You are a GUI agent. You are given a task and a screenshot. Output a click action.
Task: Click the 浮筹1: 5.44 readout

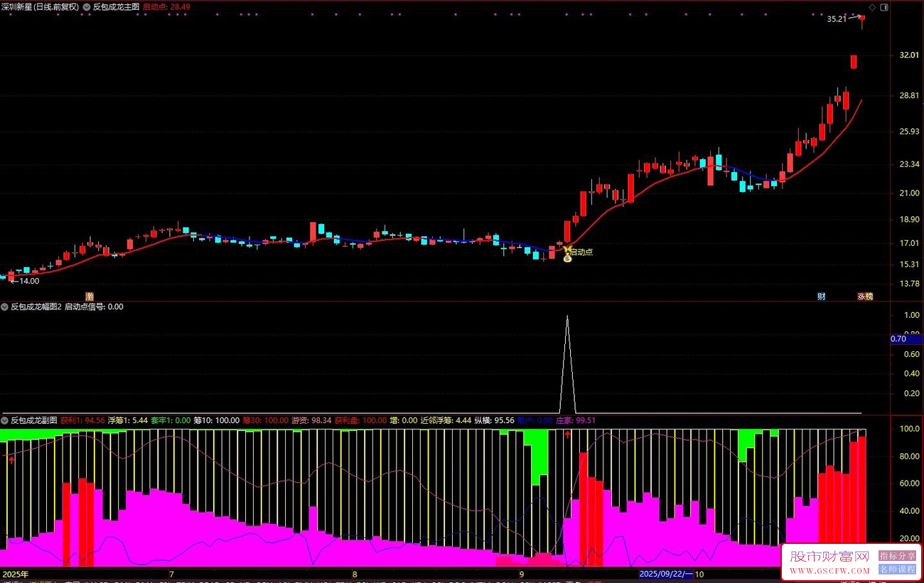click(127, 420)
